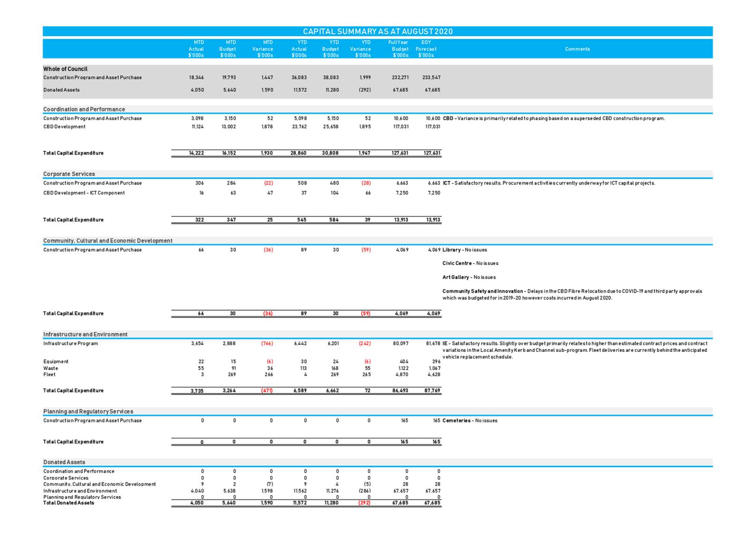The height and width of the screenshot is (535, 756).
Task: Click the Art Gallery - No issues comment
Action: 469,277
